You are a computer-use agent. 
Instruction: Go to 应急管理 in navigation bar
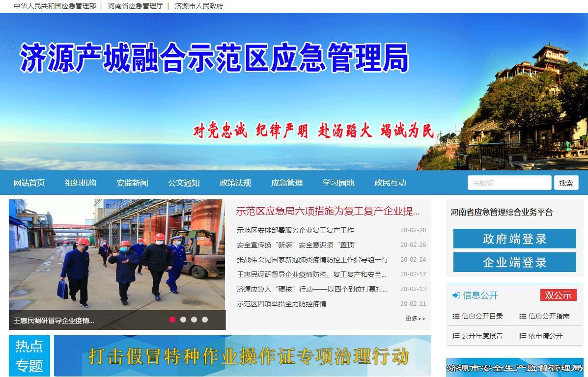pos(287,183)
